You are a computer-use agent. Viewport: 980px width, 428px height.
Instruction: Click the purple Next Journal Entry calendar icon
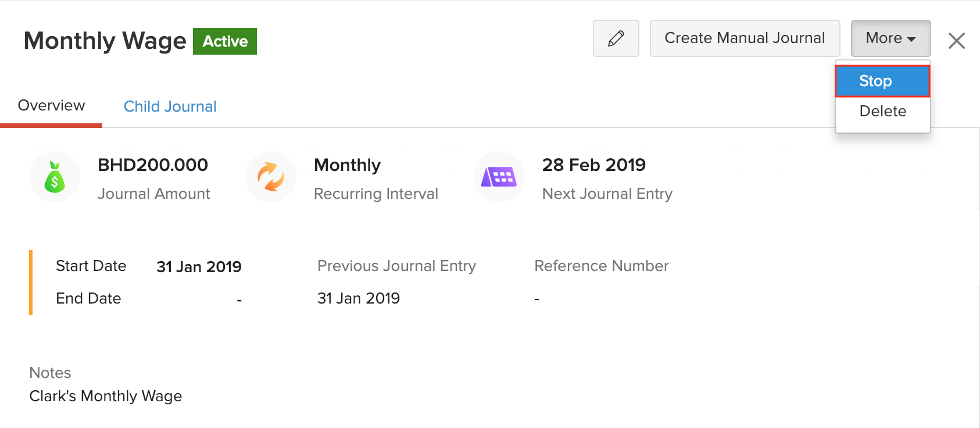[x=498, y=176]
